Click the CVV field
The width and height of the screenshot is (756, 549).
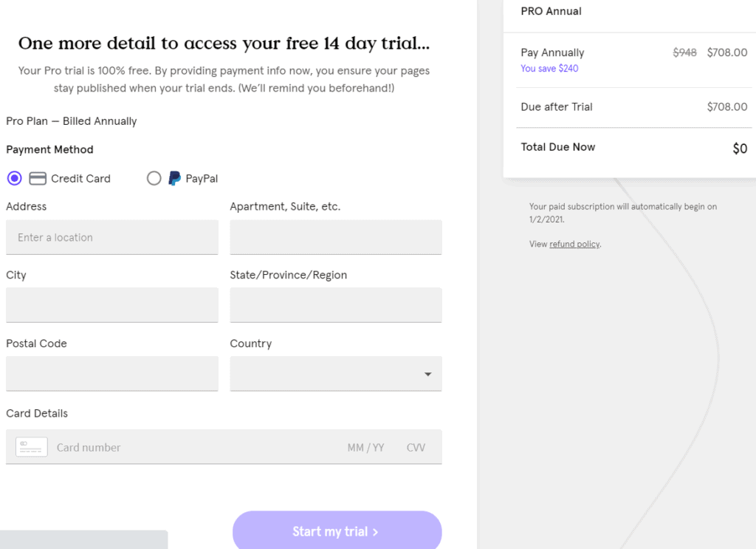click(x=416, y=448)
